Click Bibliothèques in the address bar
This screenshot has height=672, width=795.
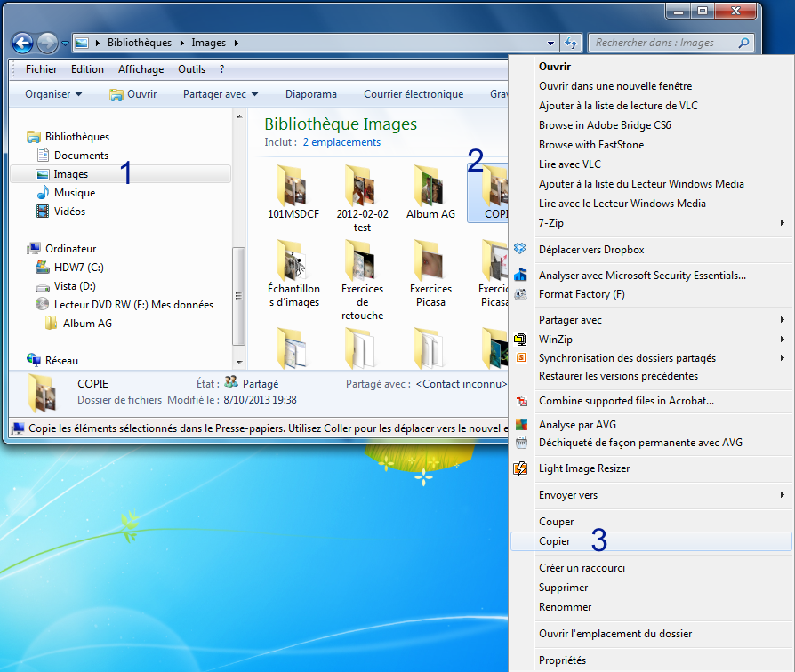pos(140,43)
